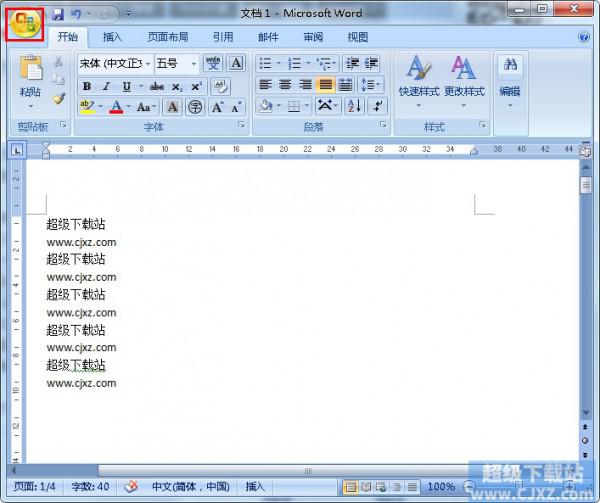Viewport: 600px width, 503px height.
Task: Toggle Justify alignment (highlighted)
Action: pos(325,85)
